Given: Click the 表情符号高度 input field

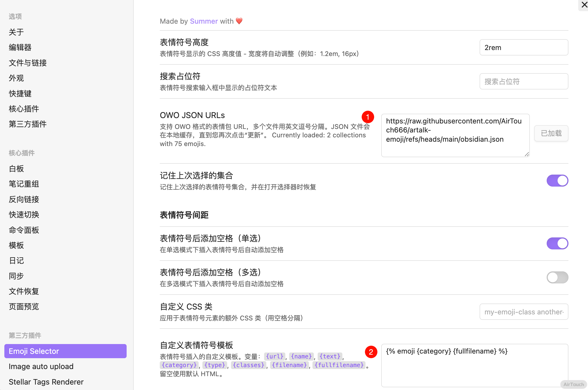Looking at the screenshot, I should click(x=524, y=48).
